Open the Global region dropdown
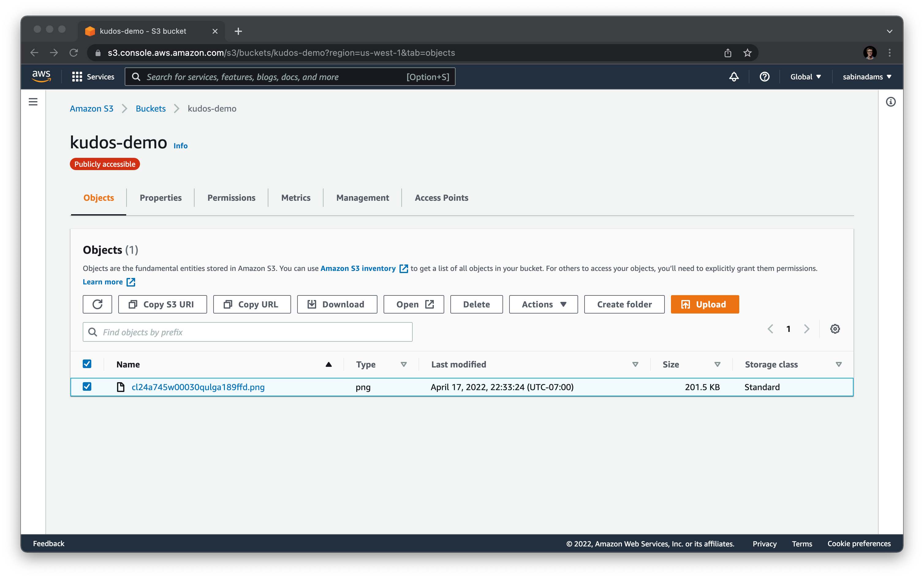The image size is (924, 578). [x=805, y=77]
